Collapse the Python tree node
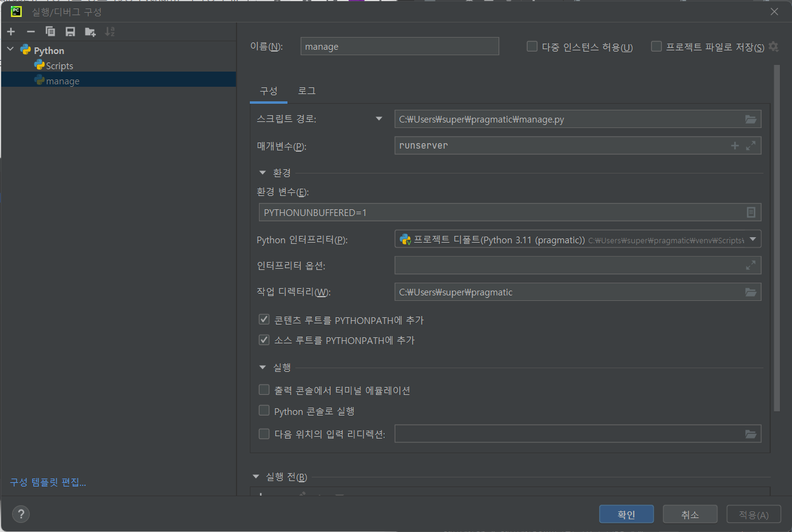 pos(10,49)
